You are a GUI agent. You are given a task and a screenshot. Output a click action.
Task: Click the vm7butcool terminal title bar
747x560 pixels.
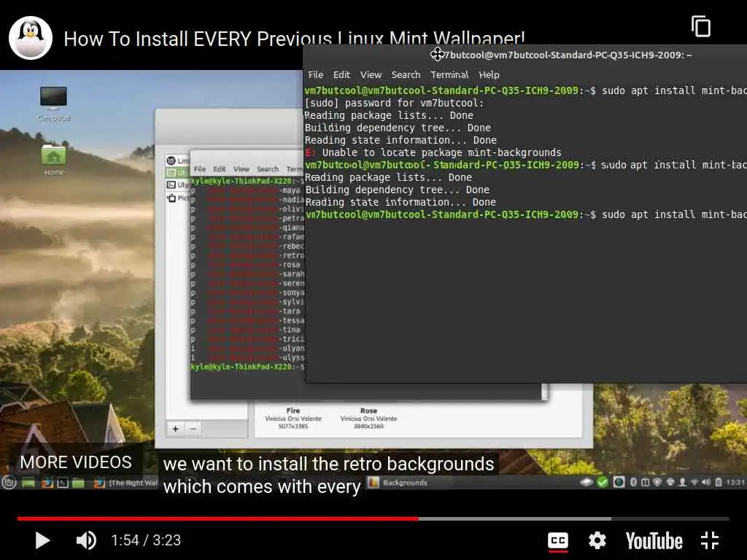[525, 55]
